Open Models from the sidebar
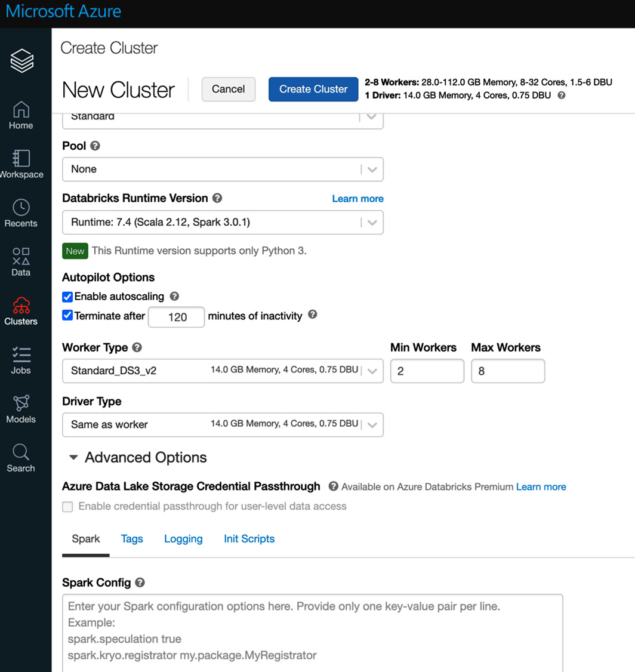 [21, 409]
